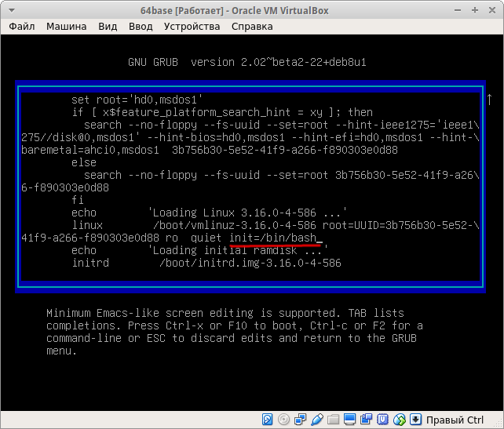The width and height of the screenshot is (504, 429).
Task: Click the word quiet in the linux line
Action: pyautogui.click(x=206, y=238)
